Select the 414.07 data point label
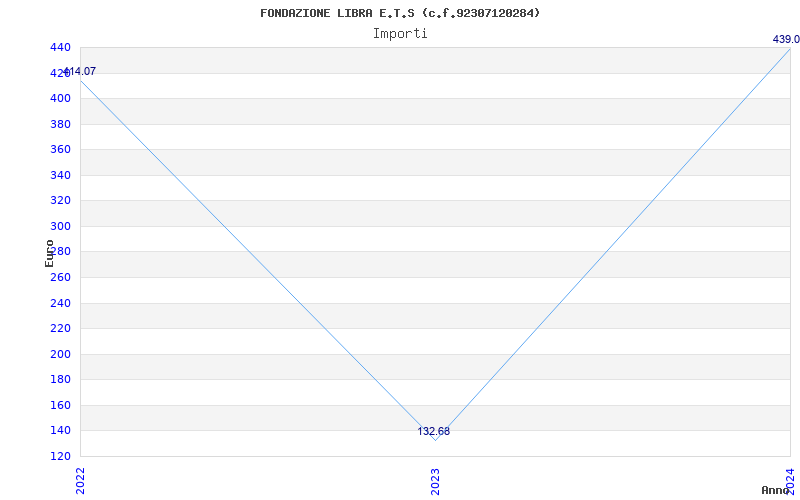This screenshot has height=500, width=800. coord(80,71)
